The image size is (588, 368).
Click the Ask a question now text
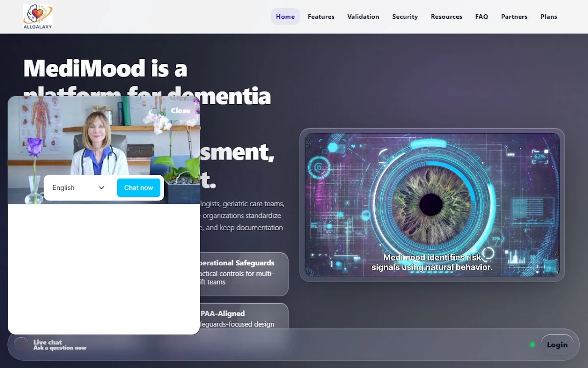point(60,348)
